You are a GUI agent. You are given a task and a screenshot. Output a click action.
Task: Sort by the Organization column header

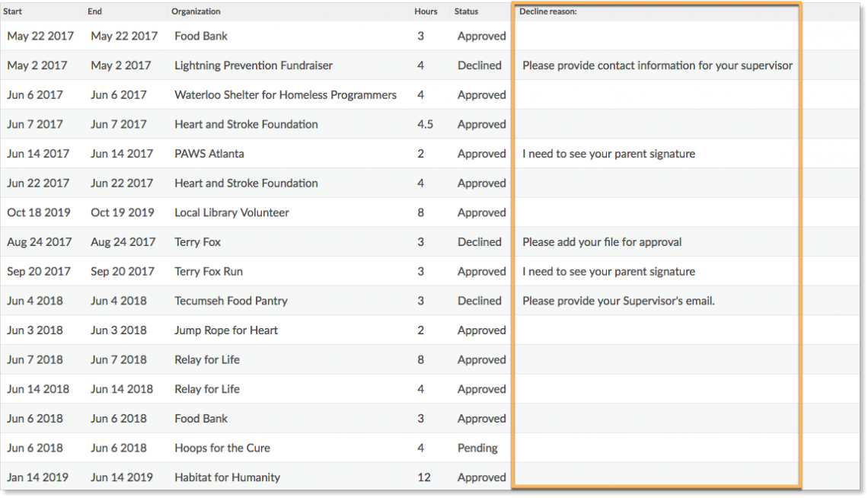click(x=196, y=11)
